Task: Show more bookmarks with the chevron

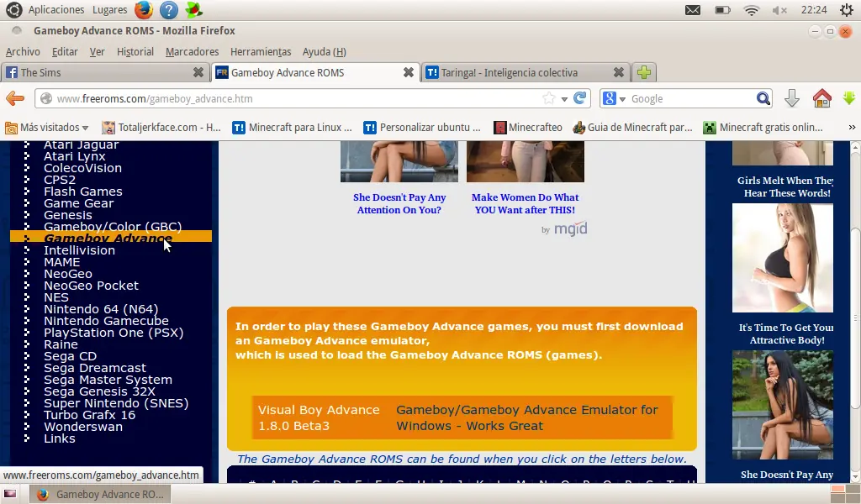Action: coord(852,127)
